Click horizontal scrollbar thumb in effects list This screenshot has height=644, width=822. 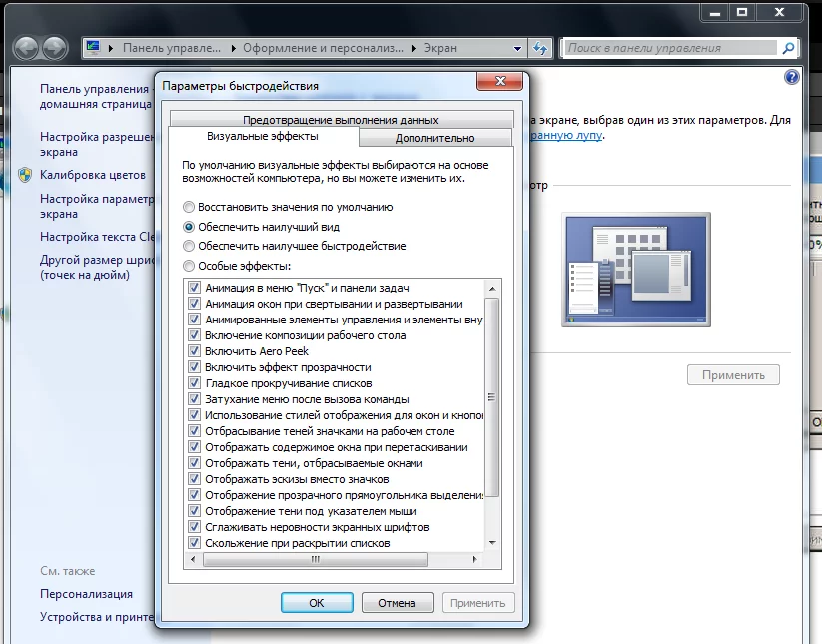[x=315, y=560]
